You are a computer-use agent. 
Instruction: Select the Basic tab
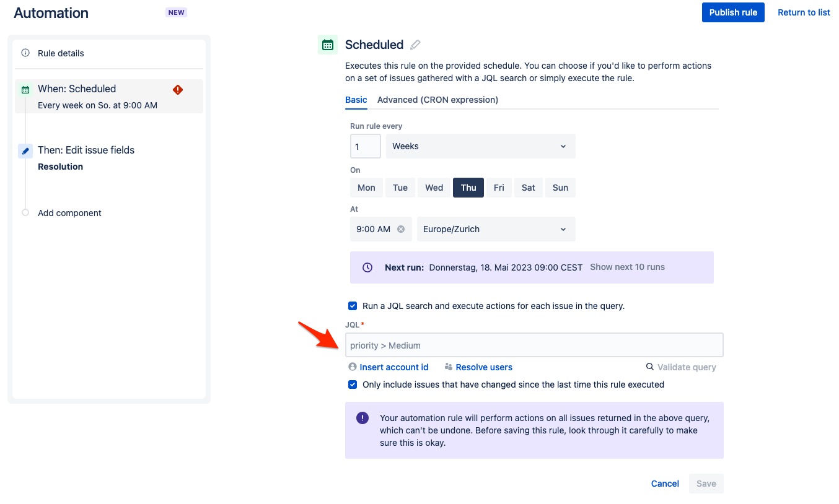[356, 100]
